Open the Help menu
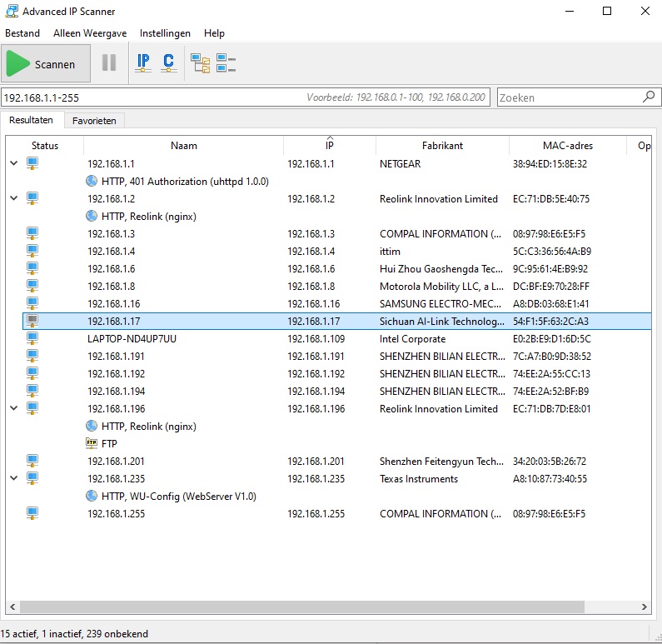Viewport: 662px width, 644px height. 214,33
